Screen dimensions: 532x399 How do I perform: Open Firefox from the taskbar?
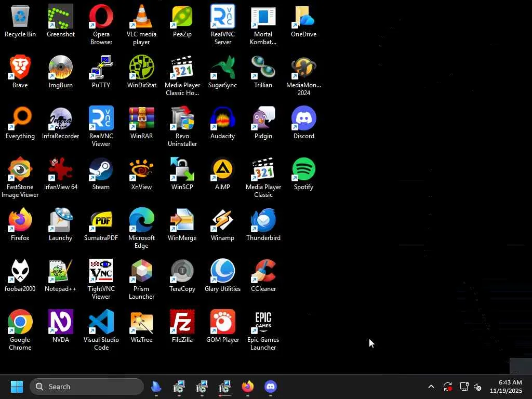tap(248, 387)
